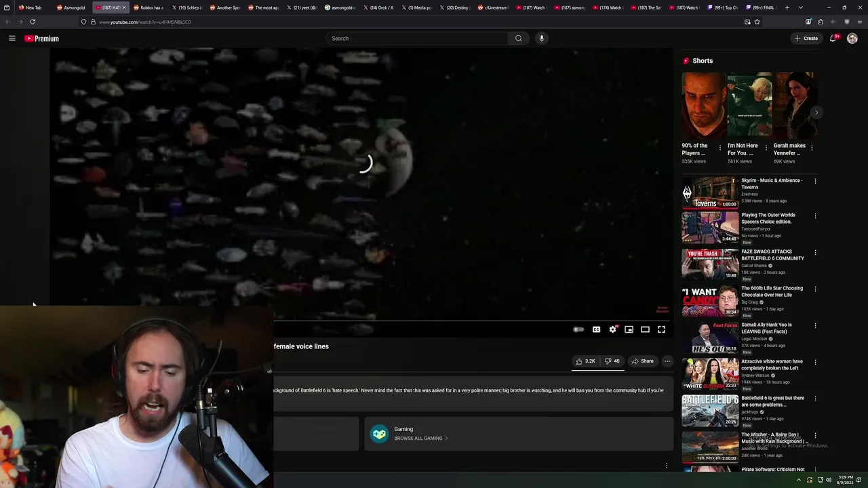868x488 pixels.
Task: Open 'The Witcher - A Rainy Day' video title
Action: (775, 438)
